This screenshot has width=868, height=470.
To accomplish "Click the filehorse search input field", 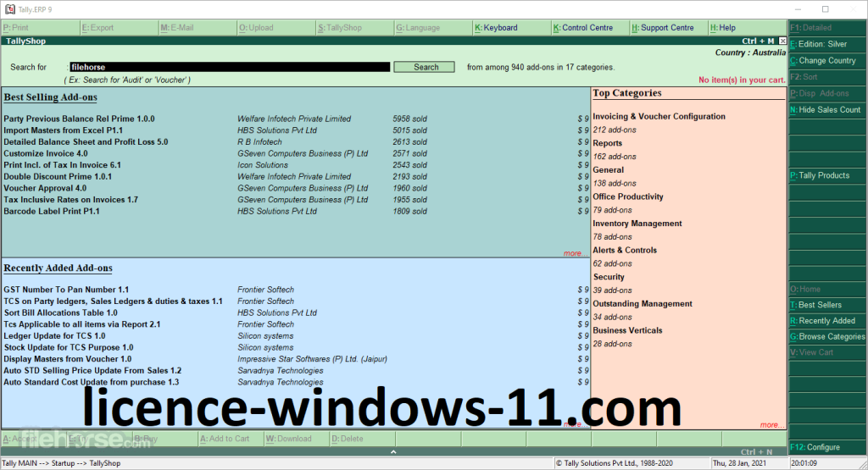I will [229, 67].
